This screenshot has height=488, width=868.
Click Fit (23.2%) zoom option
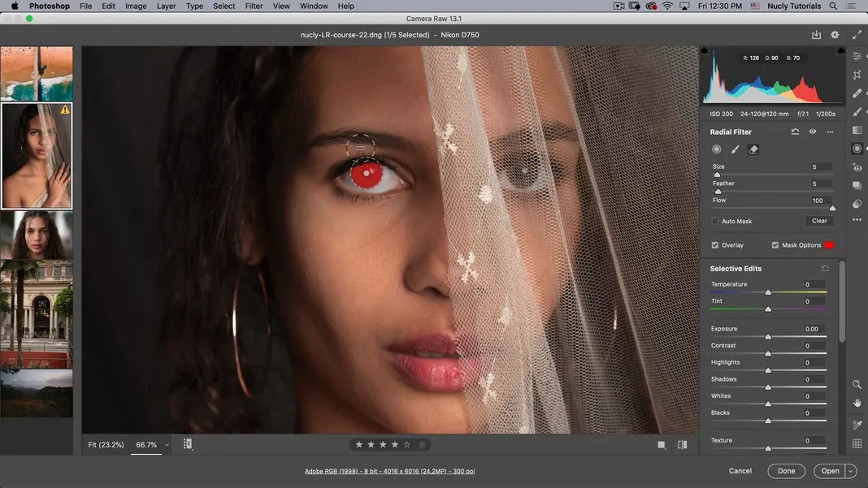click(x=106, y=445)
